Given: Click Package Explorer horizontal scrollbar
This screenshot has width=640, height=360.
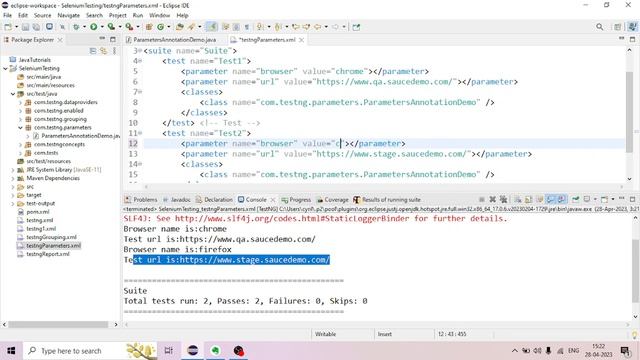Looking at the screenshot, I should pyautogui.click(x=58, y=324).
